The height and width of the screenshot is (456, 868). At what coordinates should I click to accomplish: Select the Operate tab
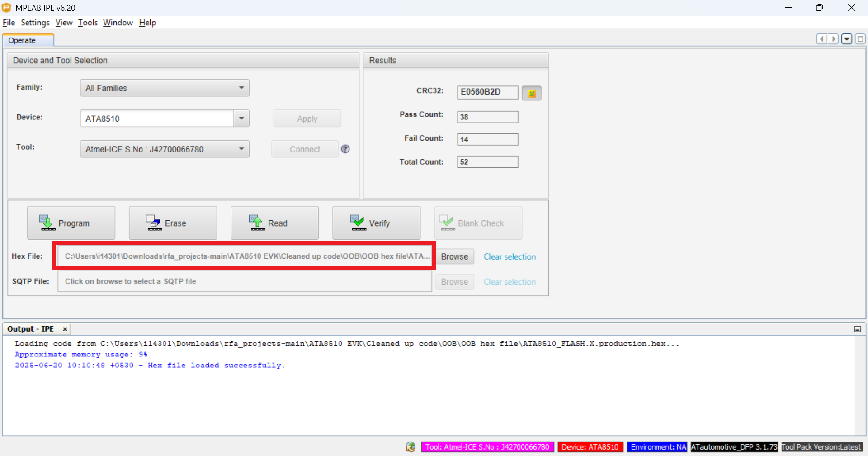click(28, 40)
